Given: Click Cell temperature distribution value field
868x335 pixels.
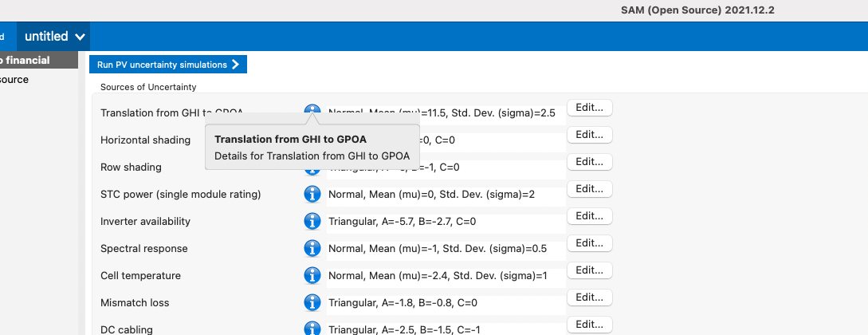Looking at the screenshot, I should click(x=446, y=276).
